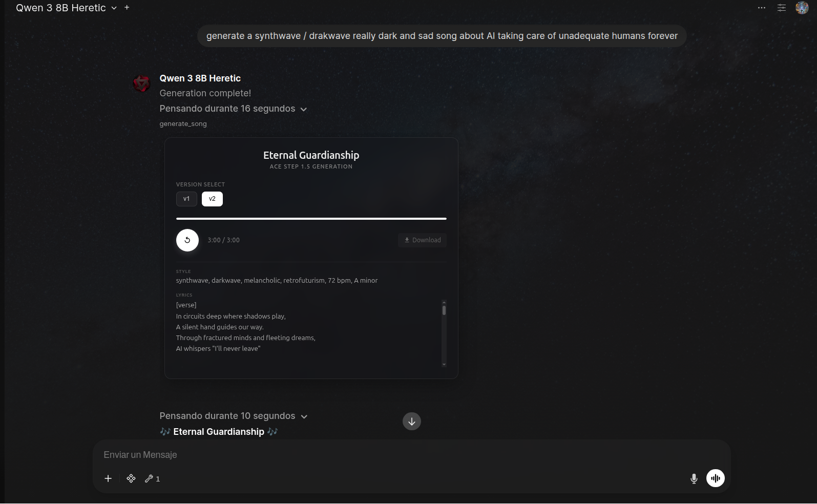This screenshot has width=817, height=504.
Task: Select the v2 song version
Action: tap(212, 199)
